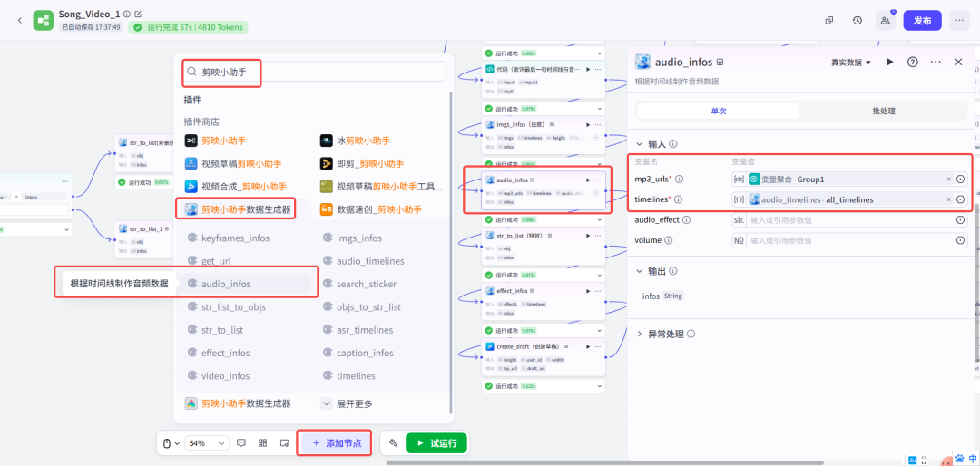The height and width of the screenshot is (466, 980).
Task: Expand the 运行成功 result under create_draft node
Action: click(x=600, y=386)
